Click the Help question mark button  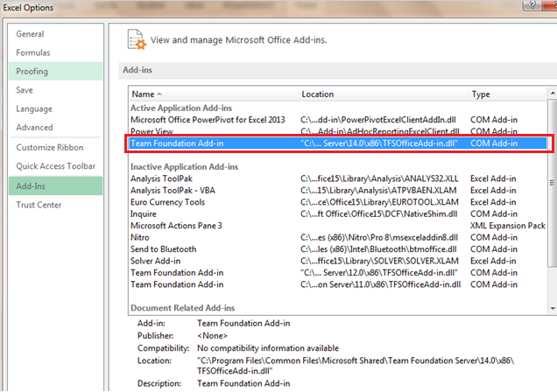pos(532,5)
